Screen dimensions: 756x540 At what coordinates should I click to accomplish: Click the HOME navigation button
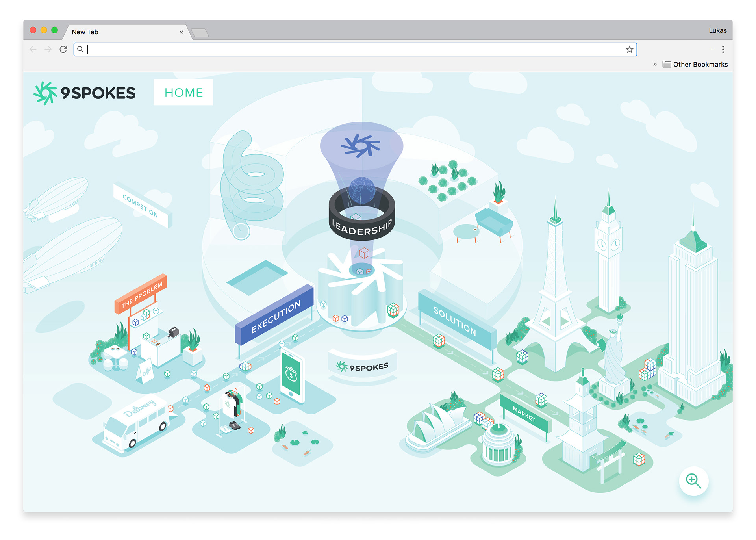(183, 93)
